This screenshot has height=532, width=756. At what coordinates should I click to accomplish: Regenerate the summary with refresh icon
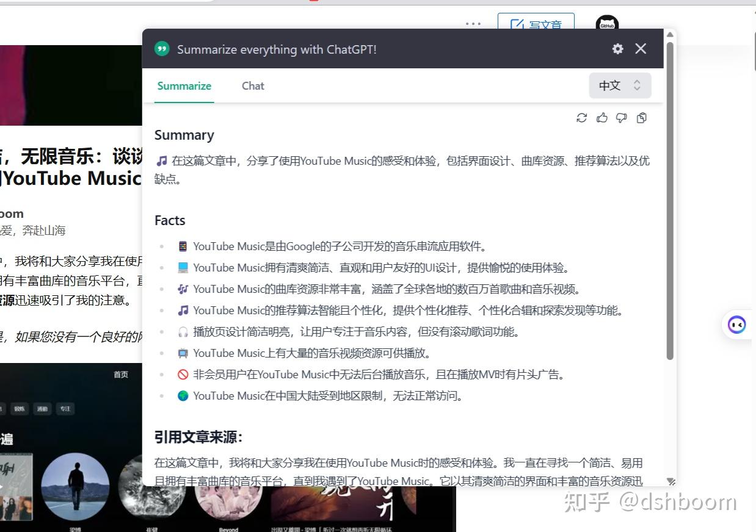[581, 118]
